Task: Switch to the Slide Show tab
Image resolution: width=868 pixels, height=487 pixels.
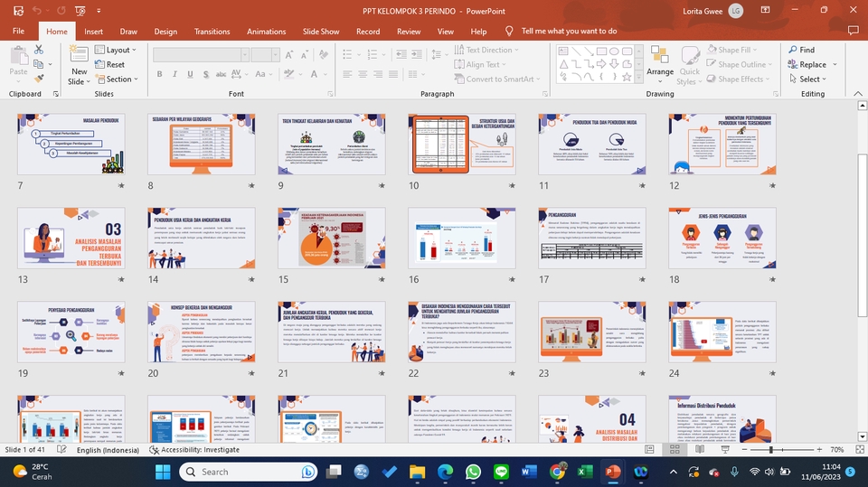Action: tap(321, 32)
